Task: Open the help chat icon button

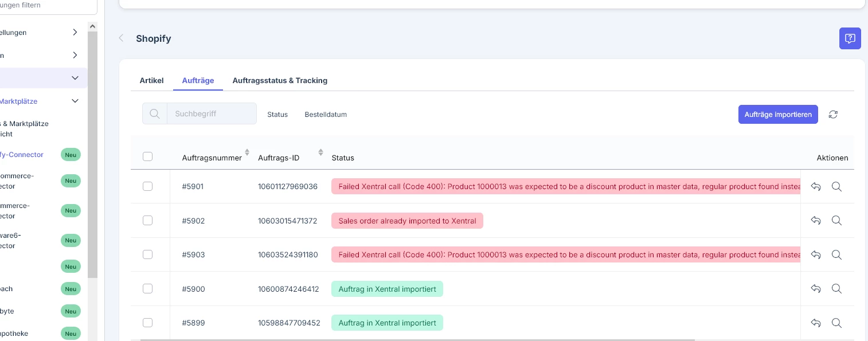Action: coord(850,38)
